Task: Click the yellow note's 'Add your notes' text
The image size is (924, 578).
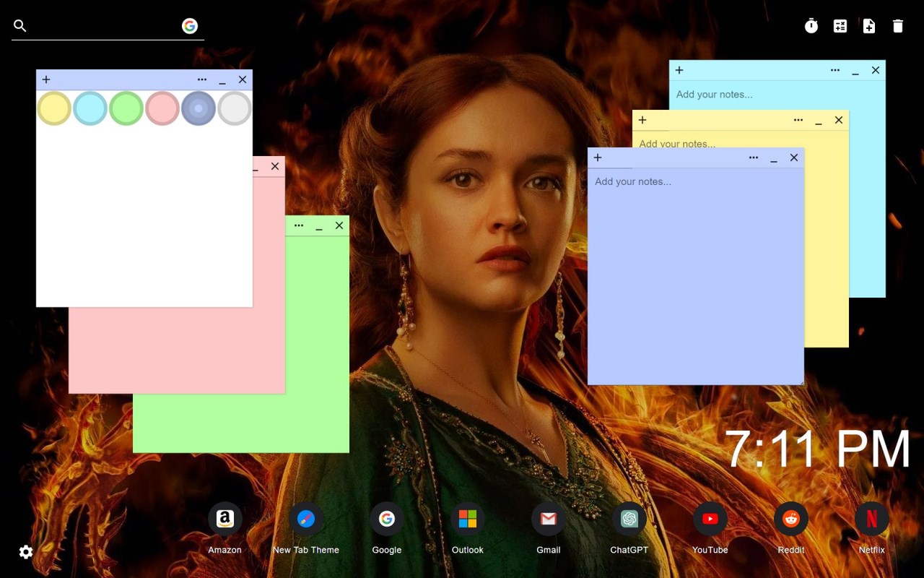Action: coord(677,143)
